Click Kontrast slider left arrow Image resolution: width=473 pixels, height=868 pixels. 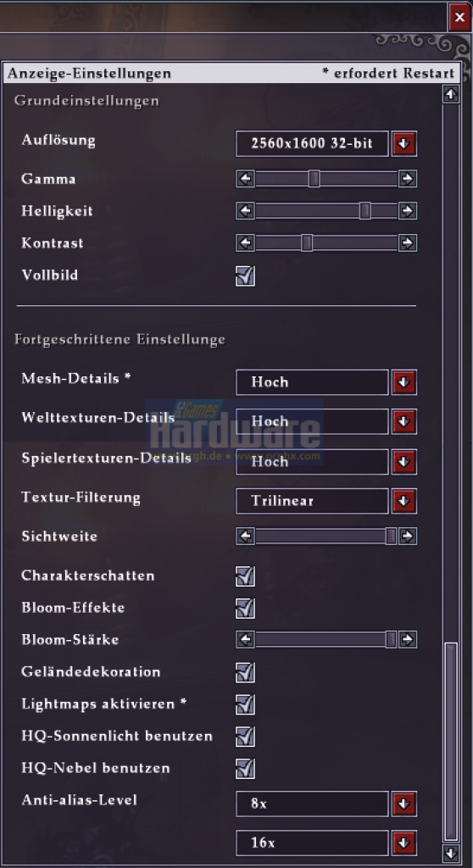point(245,243)
